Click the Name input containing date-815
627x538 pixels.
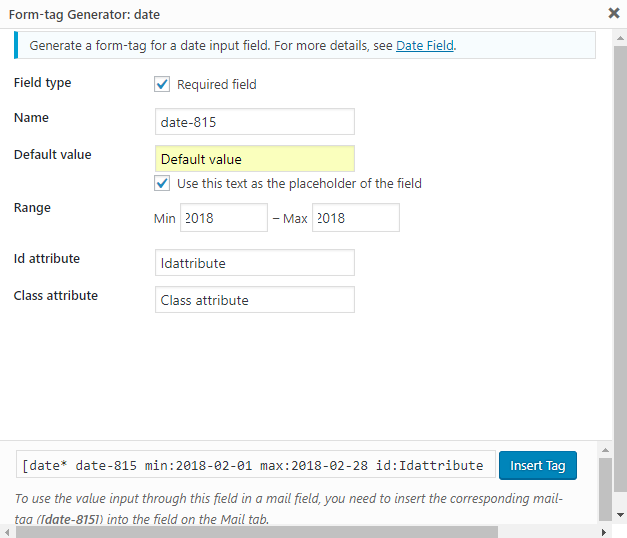[x=254, y=121]
